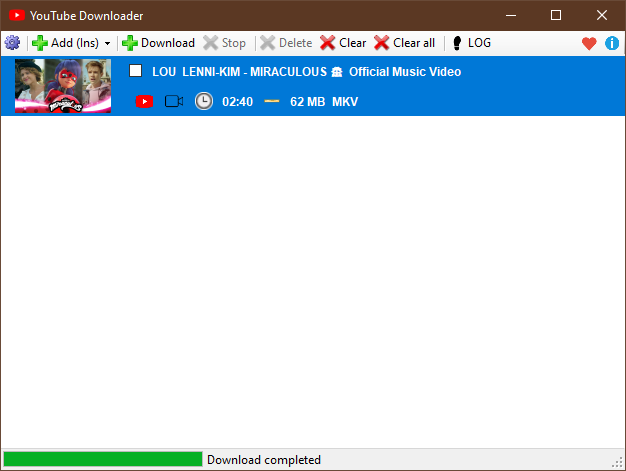Click the MKV format label
The width and height of the screenshot is (626, 471).
pyautogui.click(x=345, y=102)
